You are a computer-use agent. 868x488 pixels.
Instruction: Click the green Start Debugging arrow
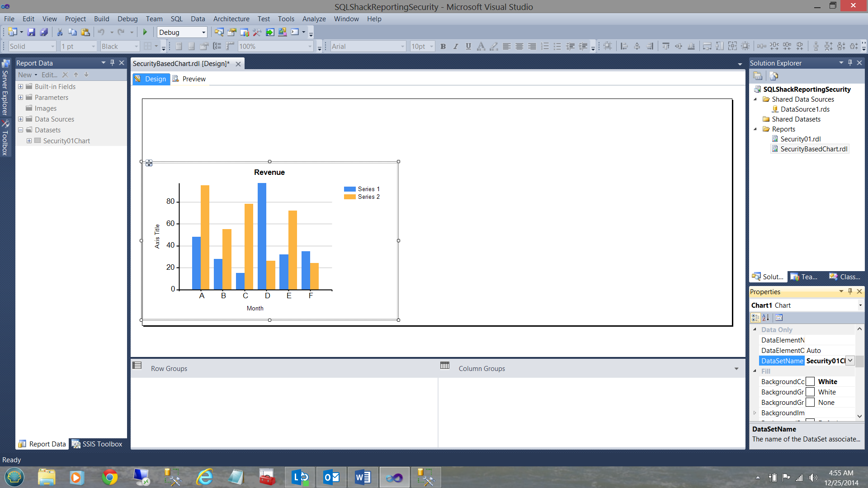(x=145, y=32)
